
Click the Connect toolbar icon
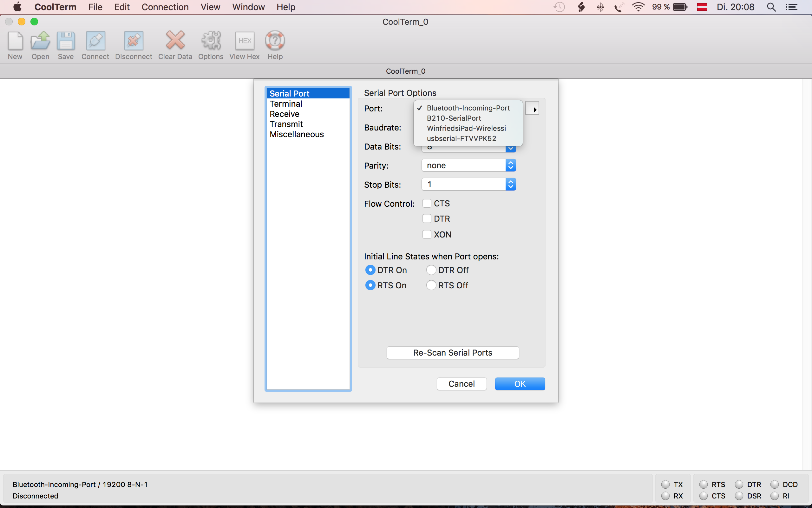point(95,41)
